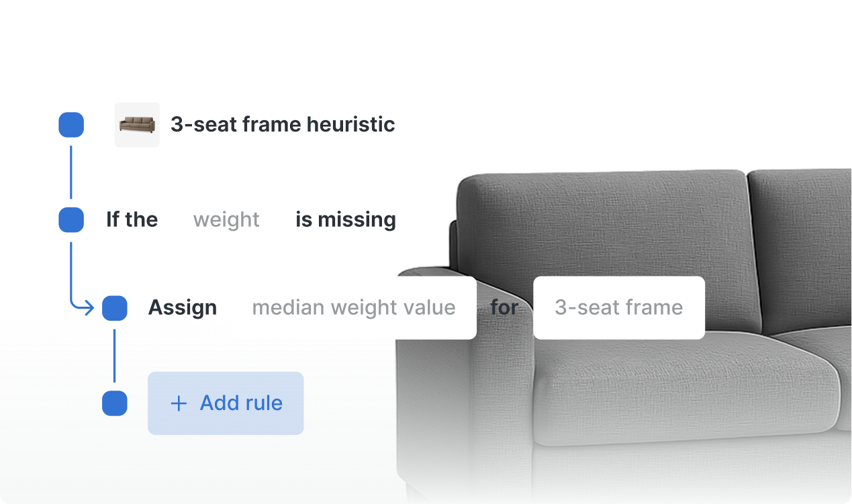The image size is (852, 504).
Task: Click the plus icon in Add rule
Action: (x=179, y=403)
